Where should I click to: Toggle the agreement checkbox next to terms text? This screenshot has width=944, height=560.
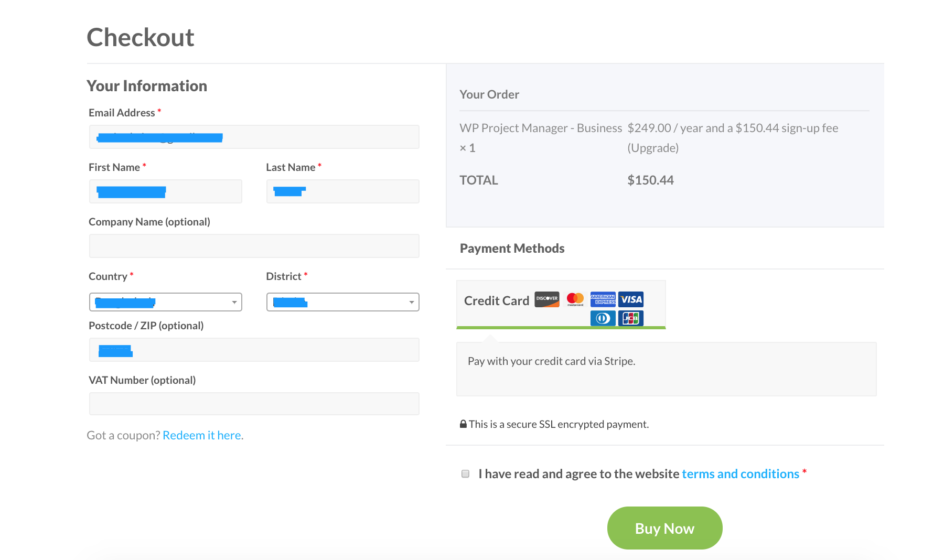tap(465, 473)
